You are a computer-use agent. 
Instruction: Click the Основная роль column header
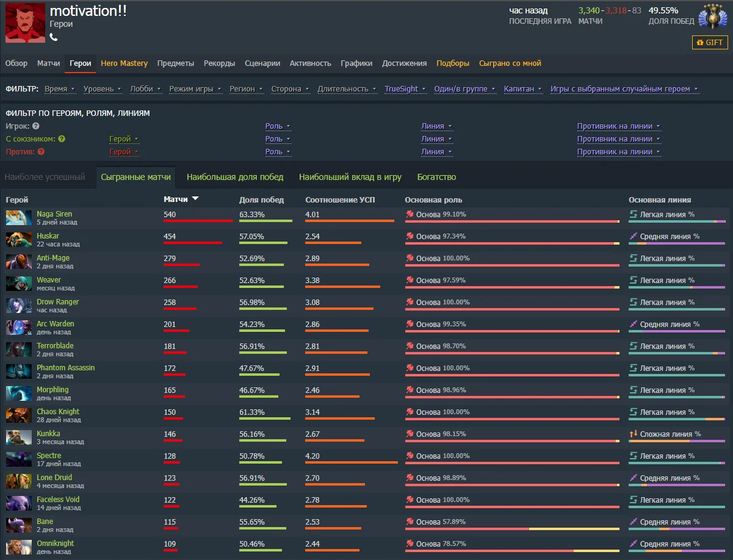[x=434, y=200]
